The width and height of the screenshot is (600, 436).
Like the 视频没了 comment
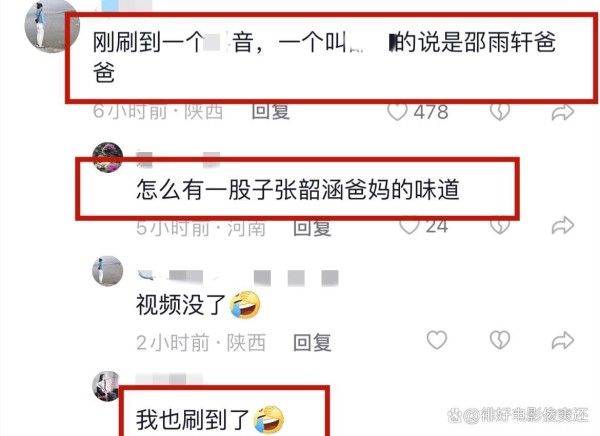[437, 340]
